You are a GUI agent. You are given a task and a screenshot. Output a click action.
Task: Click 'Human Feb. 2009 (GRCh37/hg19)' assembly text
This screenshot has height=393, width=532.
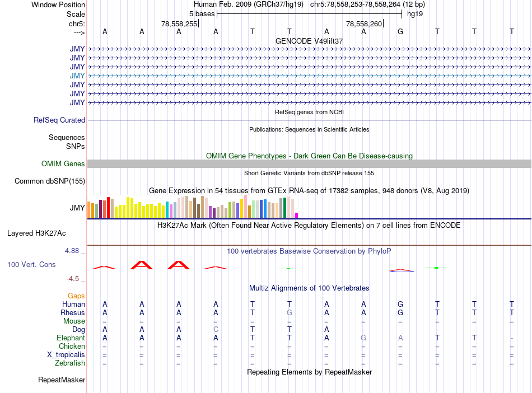tap(248, 4)
